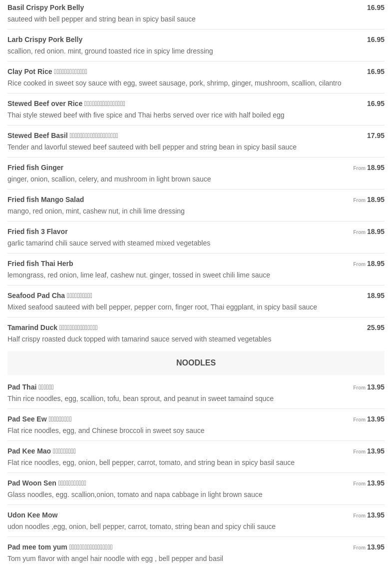Pick the Fried fish Mango Salad
Viewport: 392px width, 566px height.
pyautogui.click(x=46, y=200)
